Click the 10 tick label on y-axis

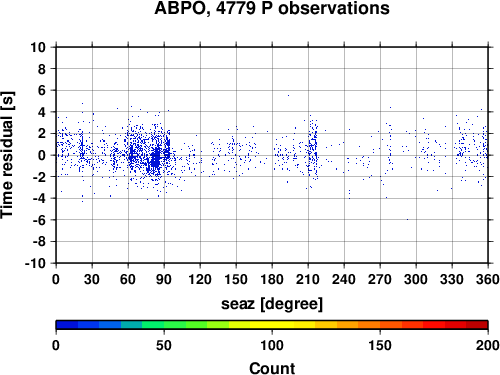[x=38, y=47]
